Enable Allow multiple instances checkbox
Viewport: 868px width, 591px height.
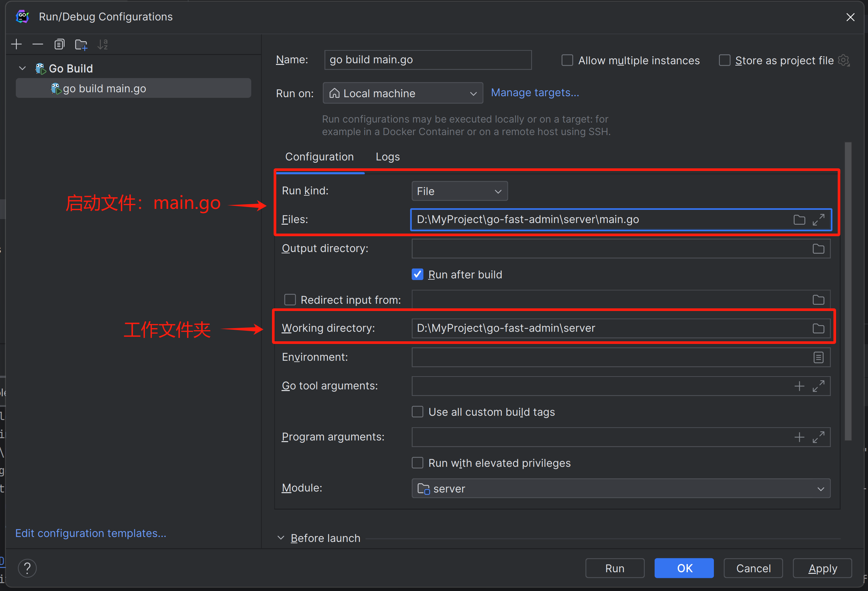[567, 60]
